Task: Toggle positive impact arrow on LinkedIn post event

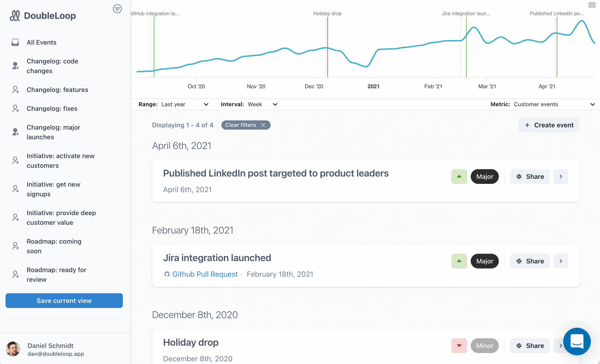Action: click(459, 176)
